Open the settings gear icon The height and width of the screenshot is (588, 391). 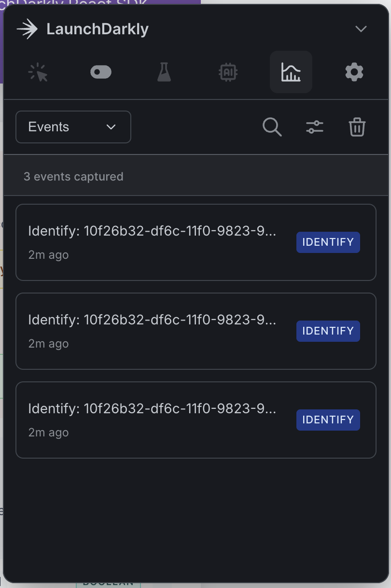pyautogui.click(x=354, y=72)
